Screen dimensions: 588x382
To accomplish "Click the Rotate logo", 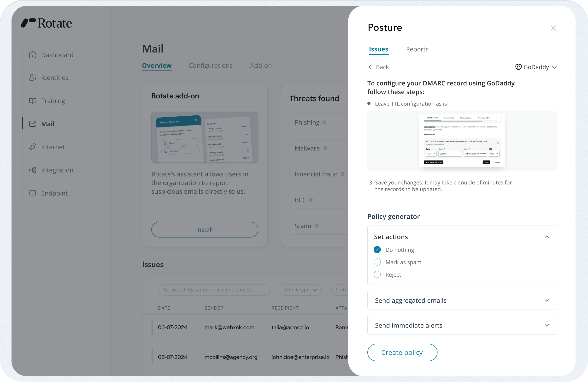I will coord(47,23).
